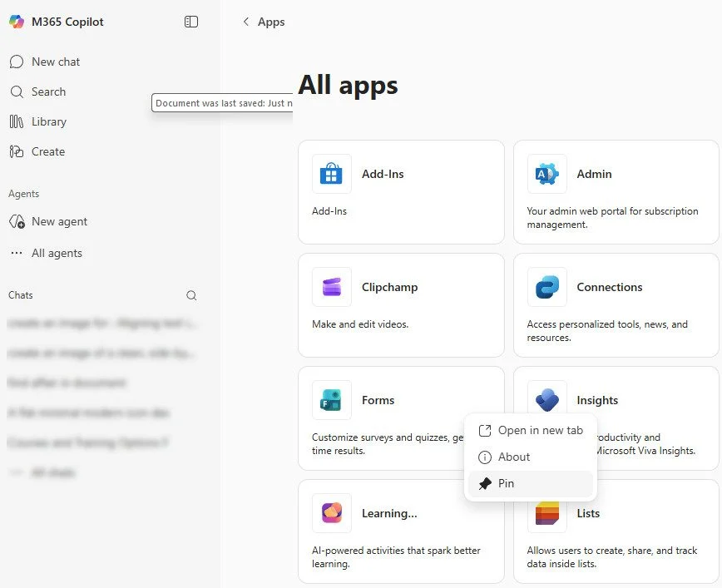This screenshot has width=722, height=588.
Task: Click the Clipchamp card title
Action: [x=389, y=287]
